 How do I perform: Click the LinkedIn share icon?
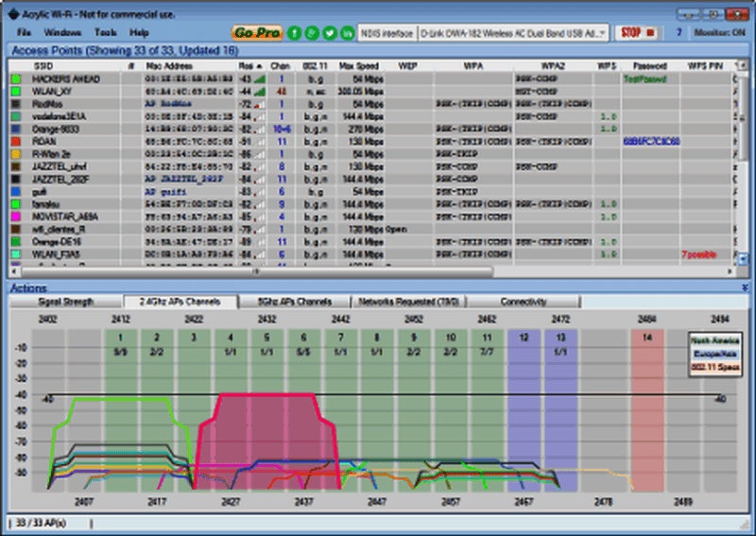click(x=347, y=33)
